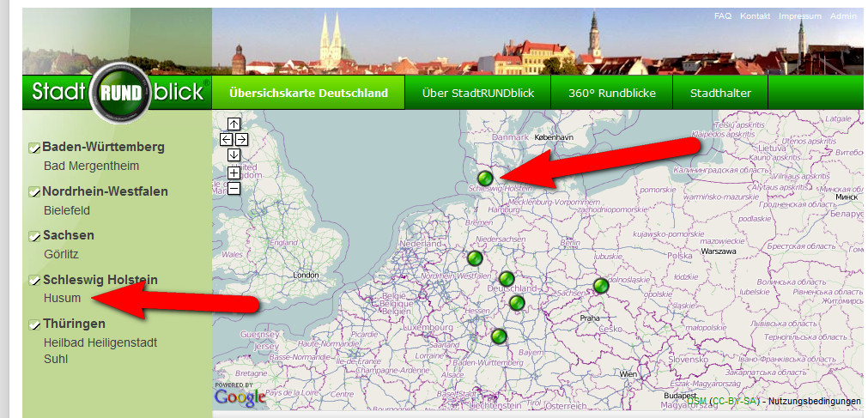Open the Bad Mergentheim link
868x418 pixels.
tap(91, 166)
